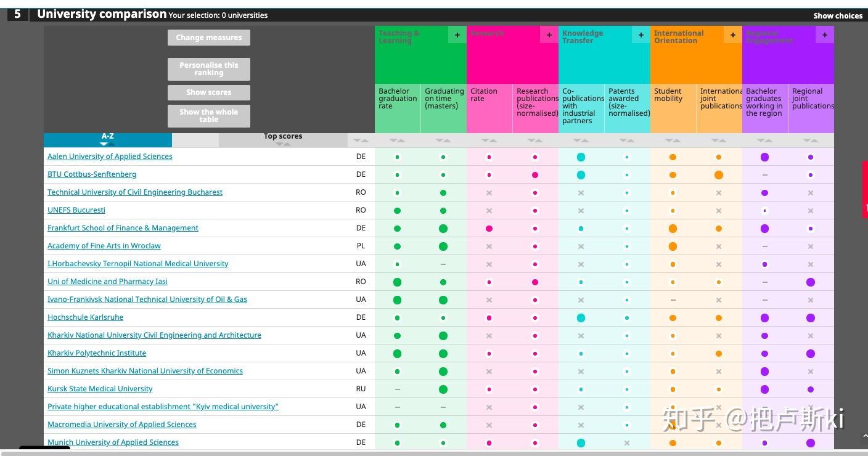Sort by Research publications arrows
Viewport: 868px width, 456px height.
[535, 140]
